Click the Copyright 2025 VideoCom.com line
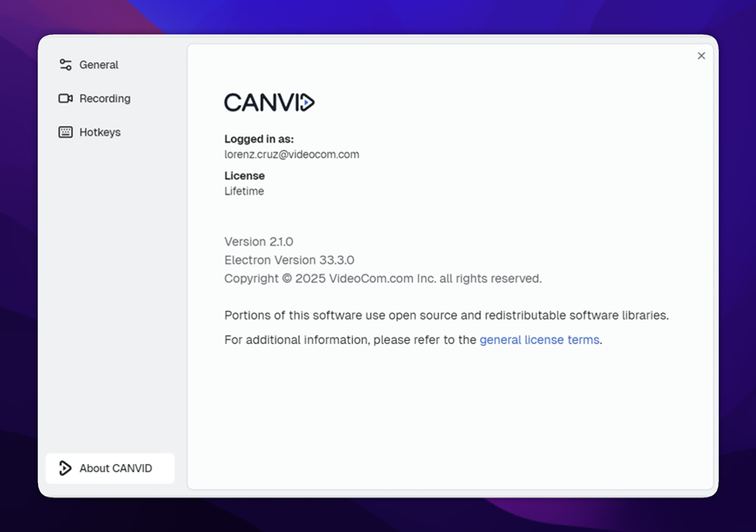The image size is (756, 532). pyautogui.click(x=383, y=279)
